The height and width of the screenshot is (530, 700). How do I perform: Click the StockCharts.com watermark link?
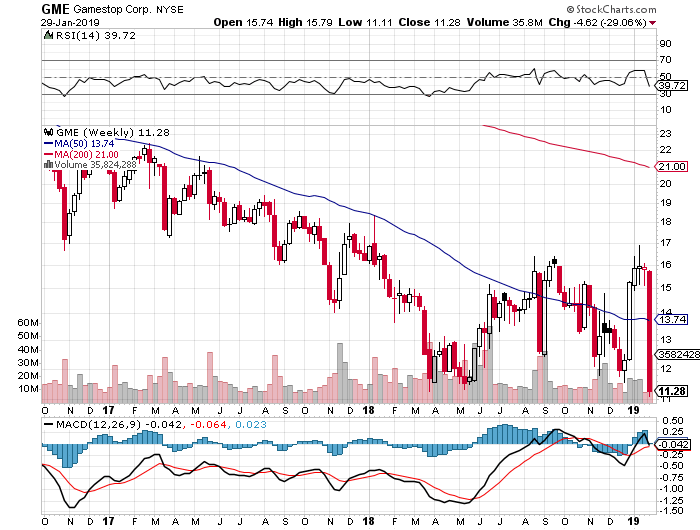612,9
